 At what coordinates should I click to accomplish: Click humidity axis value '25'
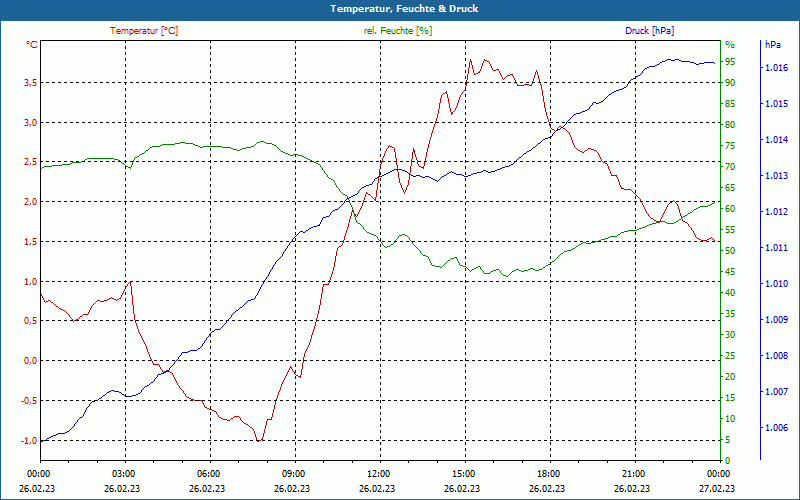click(x=730, y=356)
